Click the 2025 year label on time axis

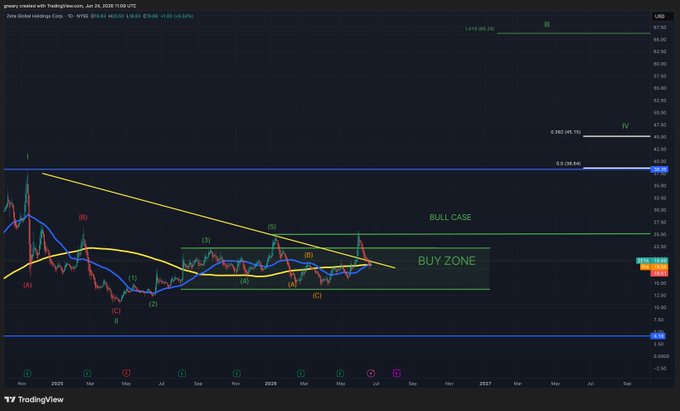coord(57,384)
